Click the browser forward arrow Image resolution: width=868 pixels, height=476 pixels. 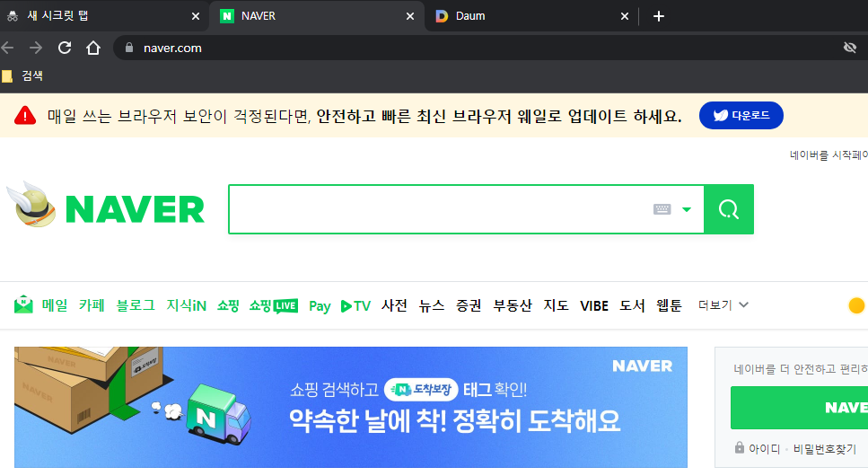coord(36,48)
